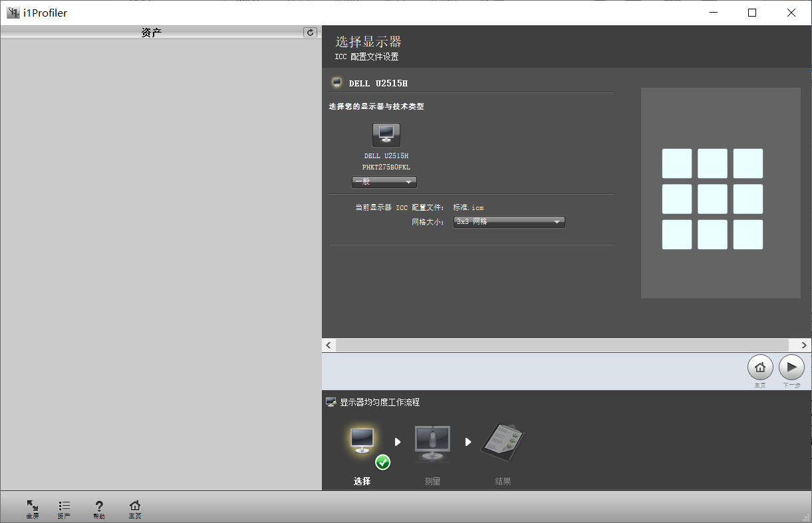Screen dimensions: 812x523
Task: Click home (主页) icon in bottom toolbar
Action: [135, 508]
